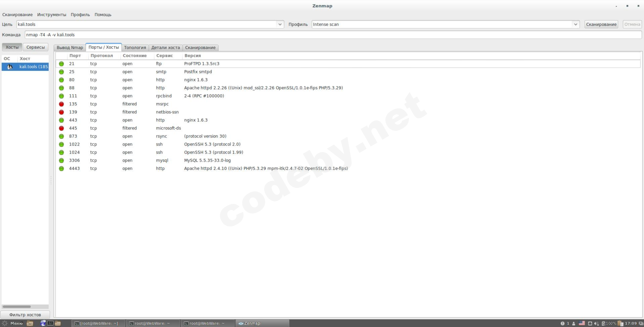The width and height of the screenshot is (644, 327).
Task: Click 'Postfix smtpd' version cell
Action: [x=198, y=72]
